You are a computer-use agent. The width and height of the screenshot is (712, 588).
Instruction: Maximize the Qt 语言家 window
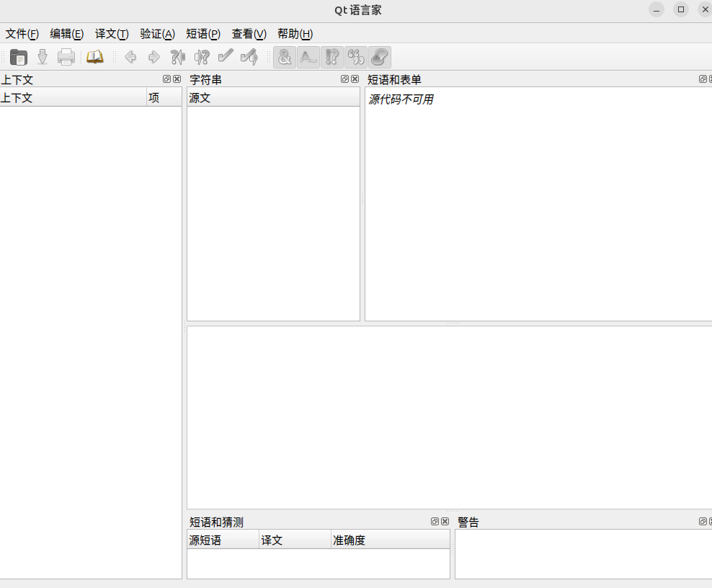681,9
